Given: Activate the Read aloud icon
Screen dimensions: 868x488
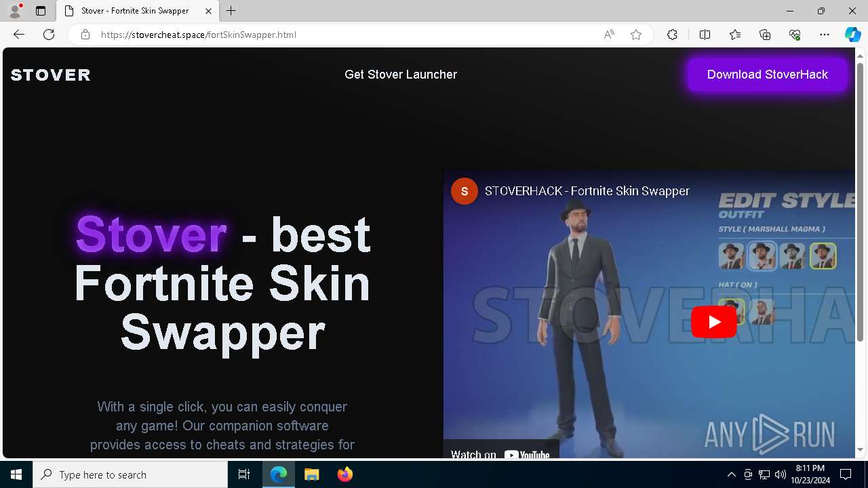Looking at the screenshot, I should pos(609,35).
